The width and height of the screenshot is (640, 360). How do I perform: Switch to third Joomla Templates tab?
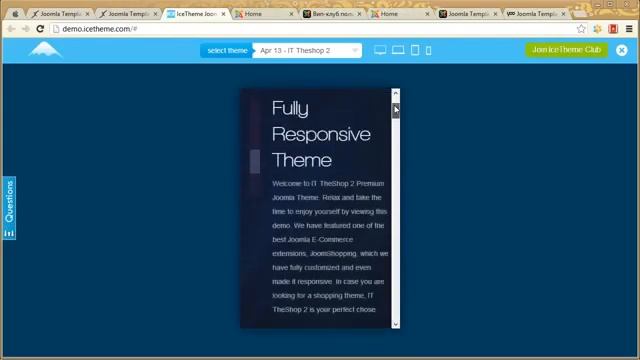tap(469, 14)
